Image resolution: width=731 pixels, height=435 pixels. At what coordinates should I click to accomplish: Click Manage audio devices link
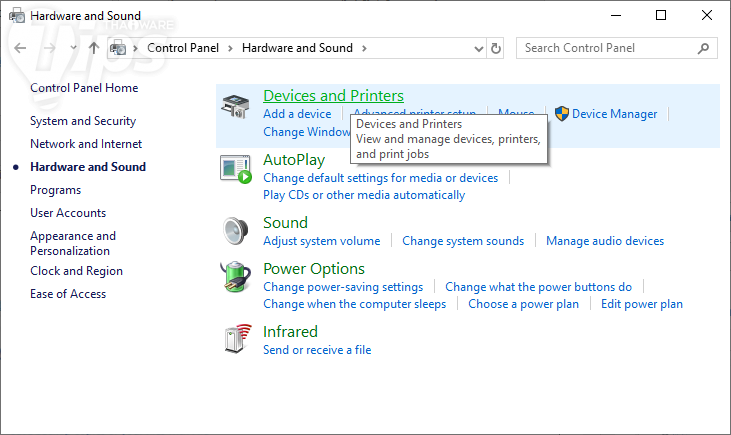point(604,241)
